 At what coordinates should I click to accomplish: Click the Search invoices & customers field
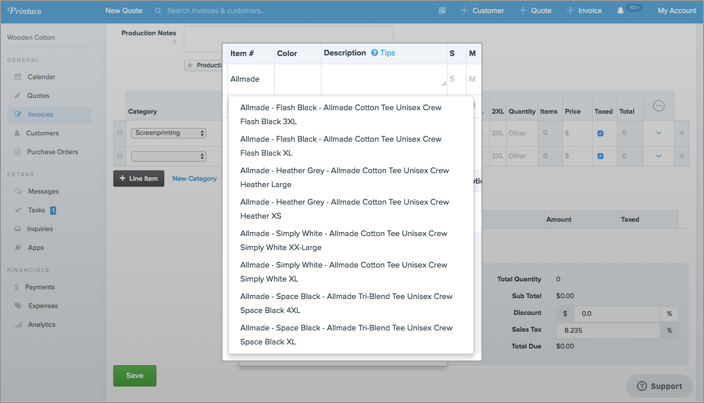coord(216,11)
